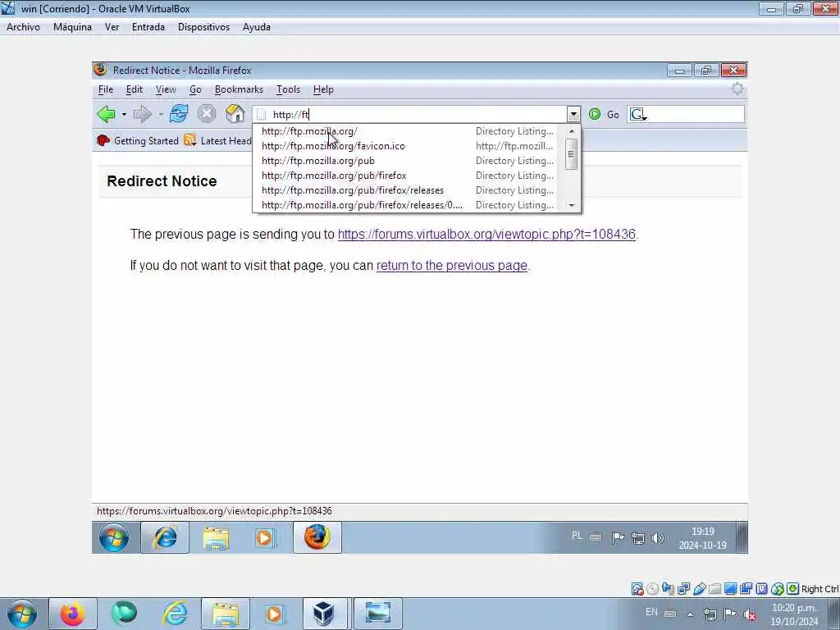Click guest clock showing 19:19

pos(703,538)
